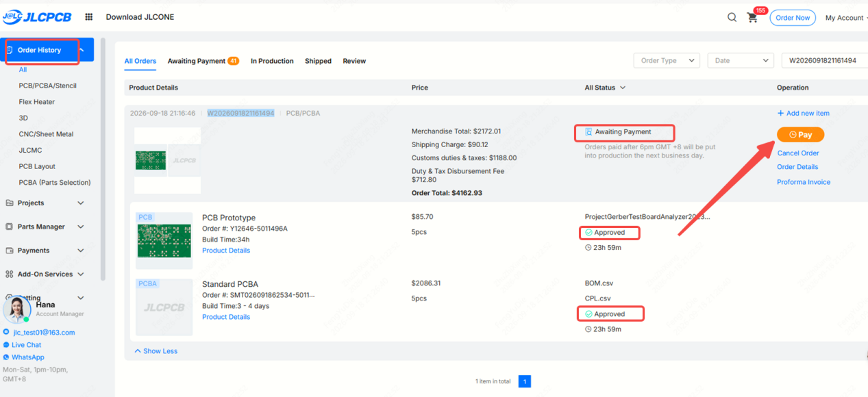Screen dimensions: 868x397
Task: Click the order number W2026091821161494
Action: pos(241,114)
